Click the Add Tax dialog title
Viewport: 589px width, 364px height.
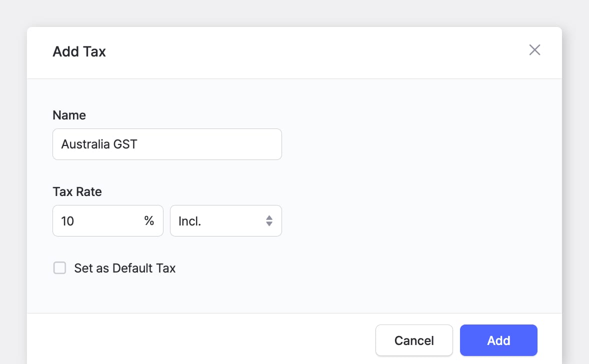(x=79, y=51)
